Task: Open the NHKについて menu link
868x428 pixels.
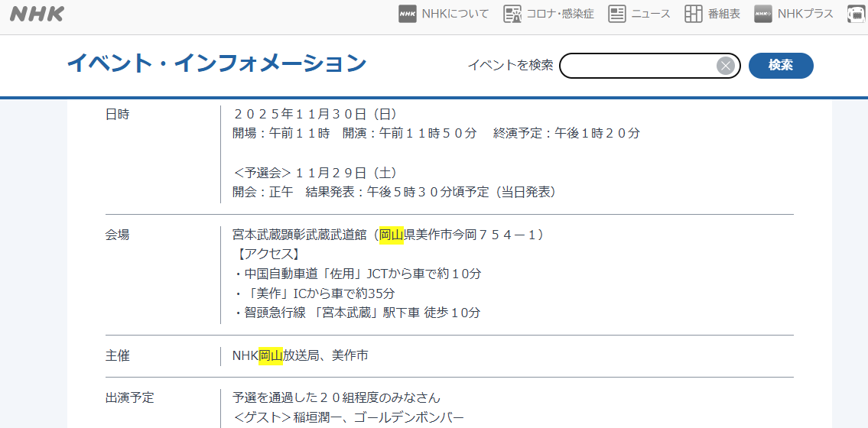Action: click(455, 14)
